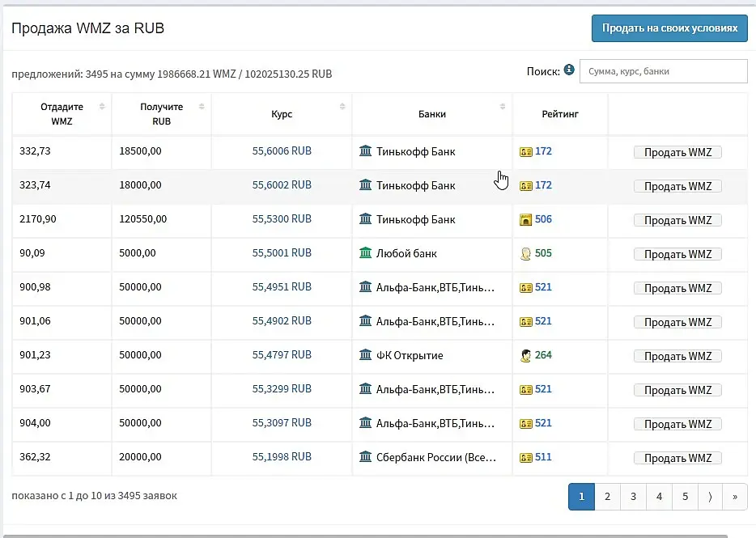Click bank icon in the 901,06 WMZ row
The height and width of the screenshot is (538, 756).
[366, 320]
